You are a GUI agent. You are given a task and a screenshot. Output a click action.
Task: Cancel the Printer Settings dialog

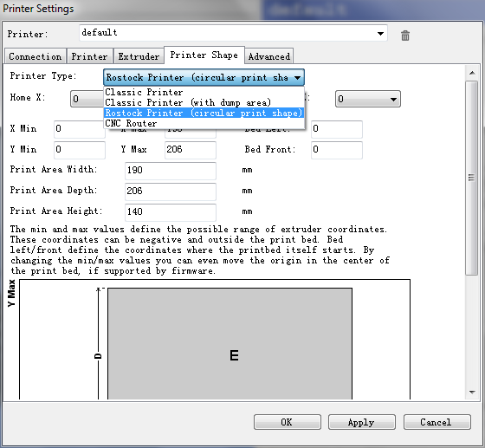pos(437,422)
